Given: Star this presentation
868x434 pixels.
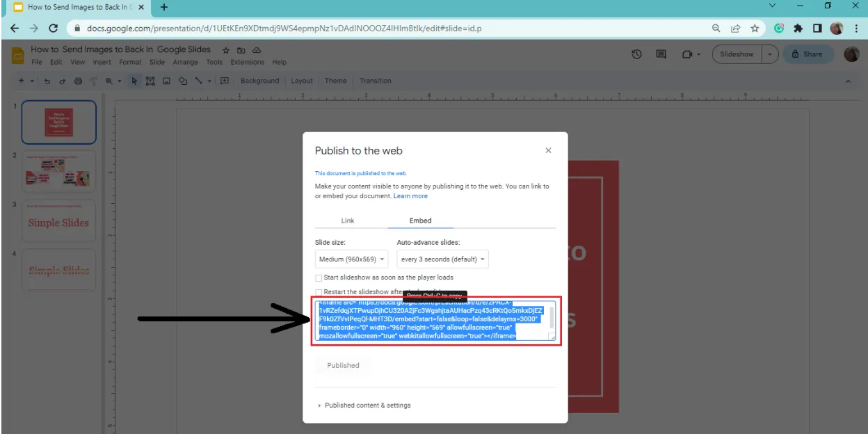Looking at the screenshot, I should click(226, 50).
